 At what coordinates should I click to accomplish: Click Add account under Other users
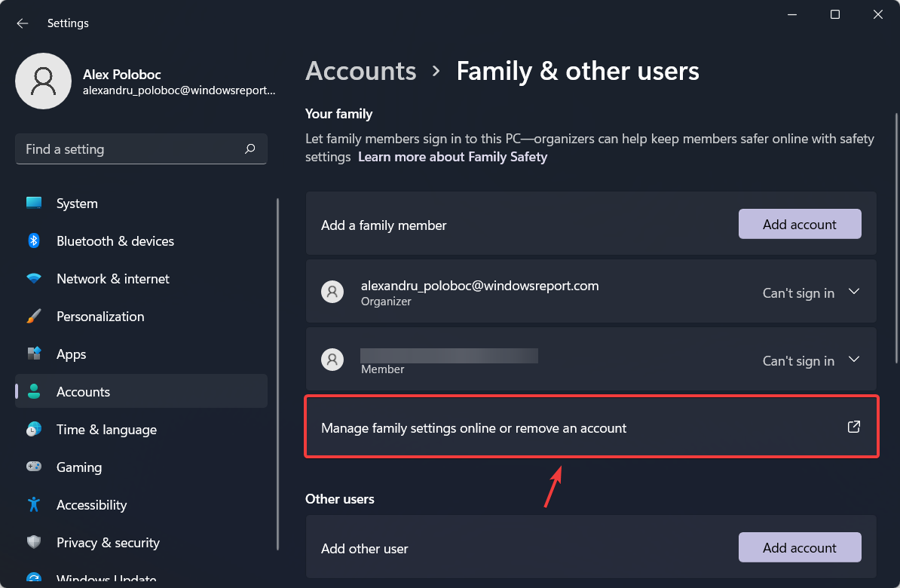click(800, 547)
